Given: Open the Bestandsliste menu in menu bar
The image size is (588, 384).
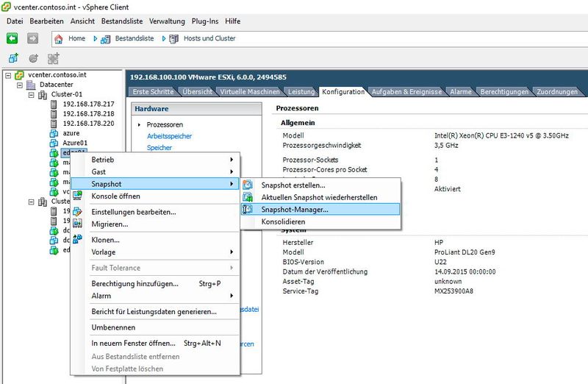Looking at the screenshot, I should pos(122,21).
